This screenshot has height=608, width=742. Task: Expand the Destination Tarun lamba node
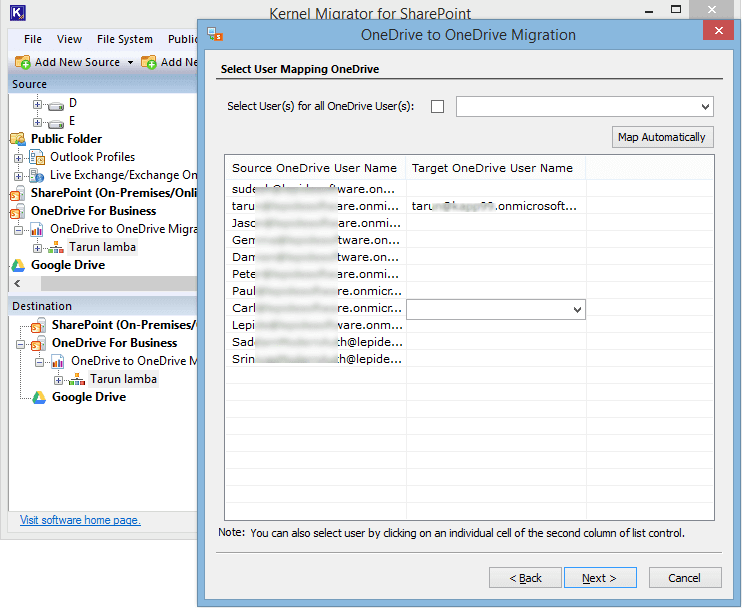[58, 380]
